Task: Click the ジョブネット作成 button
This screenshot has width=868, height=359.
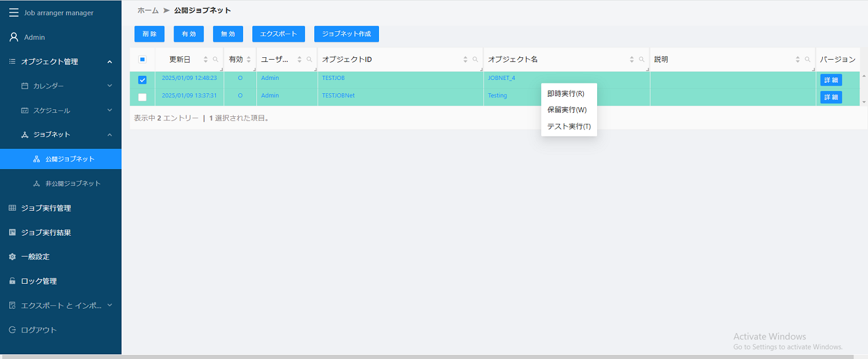Action: [346, 34]
